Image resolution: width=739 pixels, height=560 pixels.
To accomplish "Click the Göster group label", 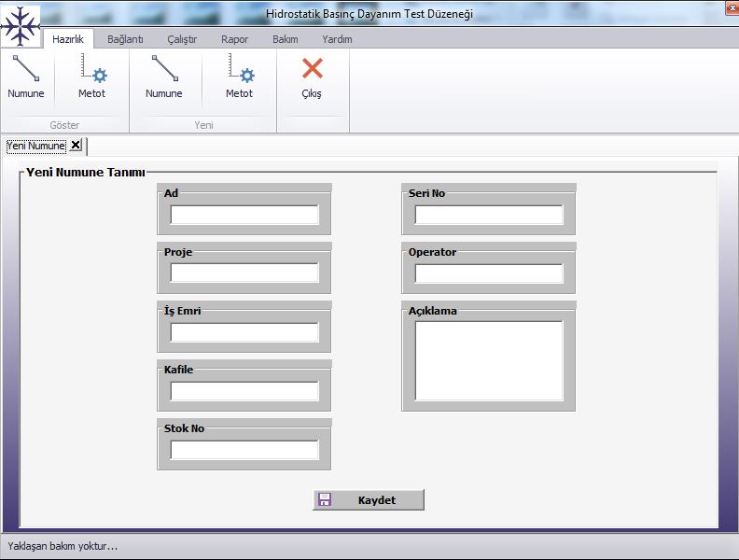I will pos(64,125).
